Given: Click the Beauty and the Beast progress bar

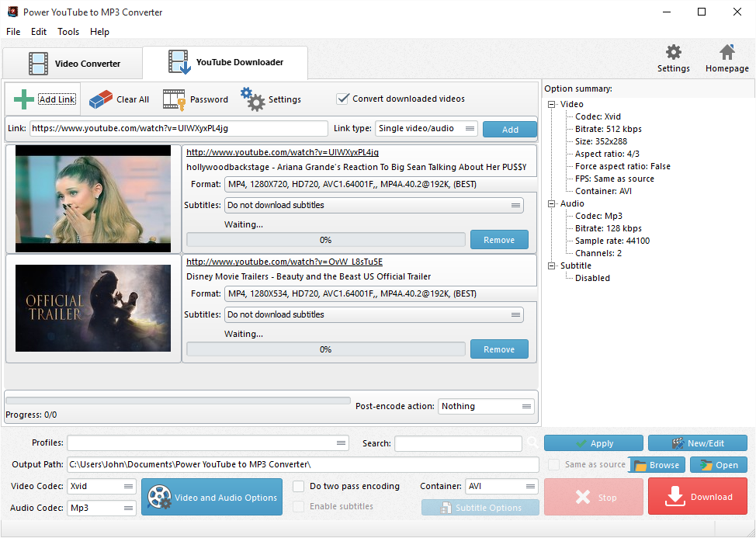Looking at the screenshot, I should point(325,349).
